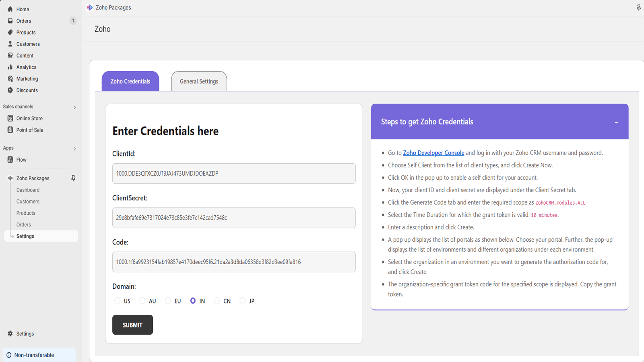Viewport: 644px width, 362px height.
Task: Collapse the Steps to get Zoho Credentials panel
Action: (x=616, y=122)
